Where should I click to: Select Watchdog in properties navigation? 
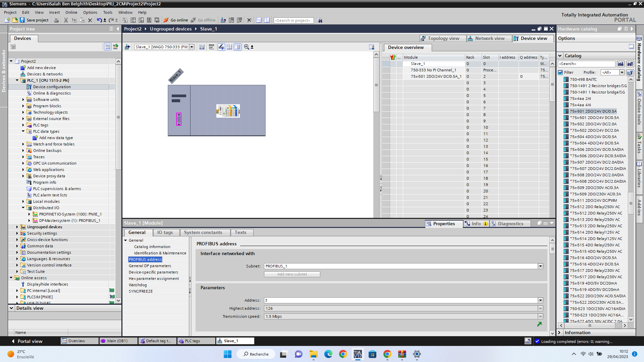[x=138, y=285]
